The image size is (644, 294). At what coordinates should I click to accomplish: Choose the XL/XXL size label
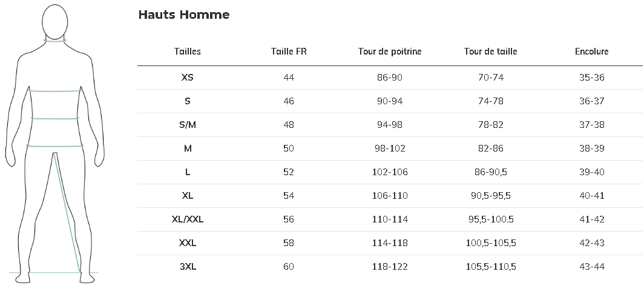[187, 219]
